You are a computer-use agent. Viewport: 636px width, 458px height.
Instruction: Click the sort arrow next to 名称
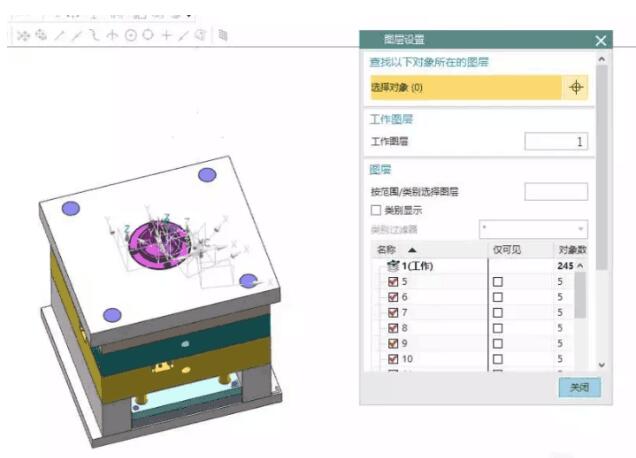412,249
